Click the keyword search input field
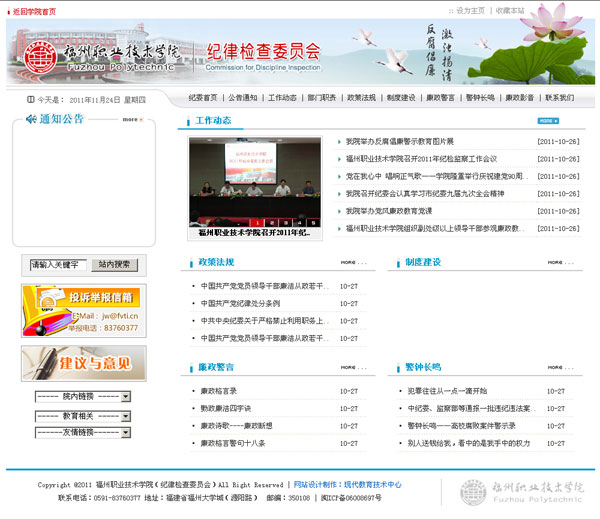 coord(56,265)
